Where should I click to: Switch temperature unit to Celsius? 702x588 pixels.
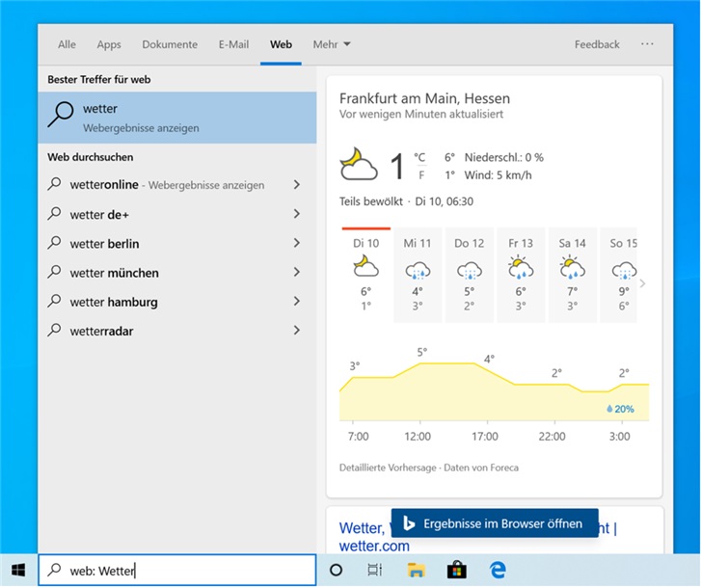pyautogui.click(x=419, y=157)
